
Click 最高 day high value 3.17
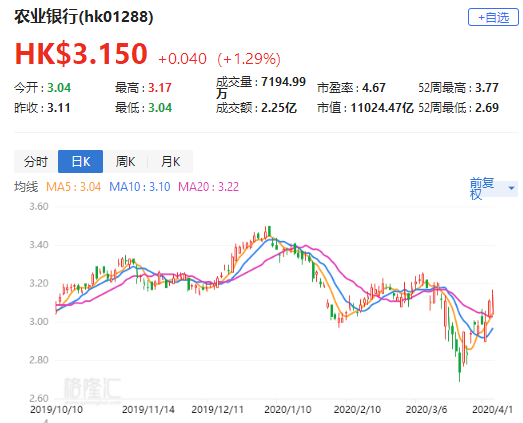point(160,88)
